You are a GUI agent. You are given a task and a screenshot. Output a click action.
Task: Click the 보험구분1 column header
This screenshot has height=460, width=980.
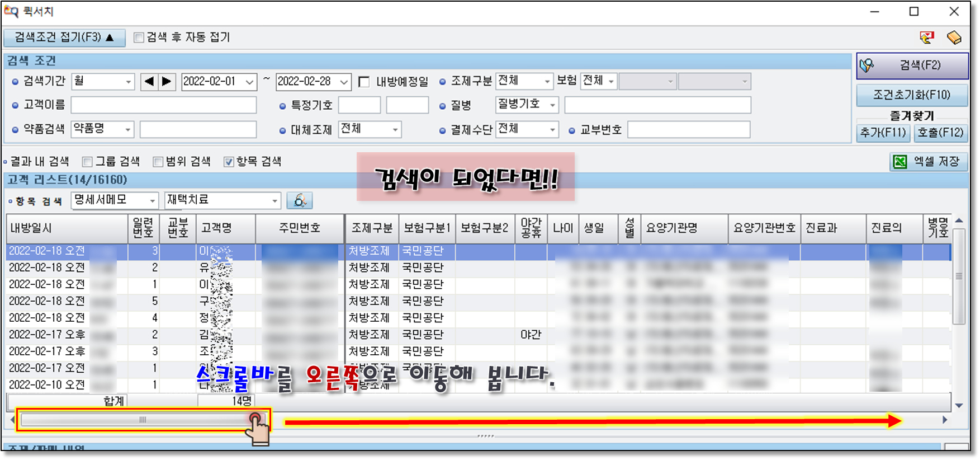(427, 228)
